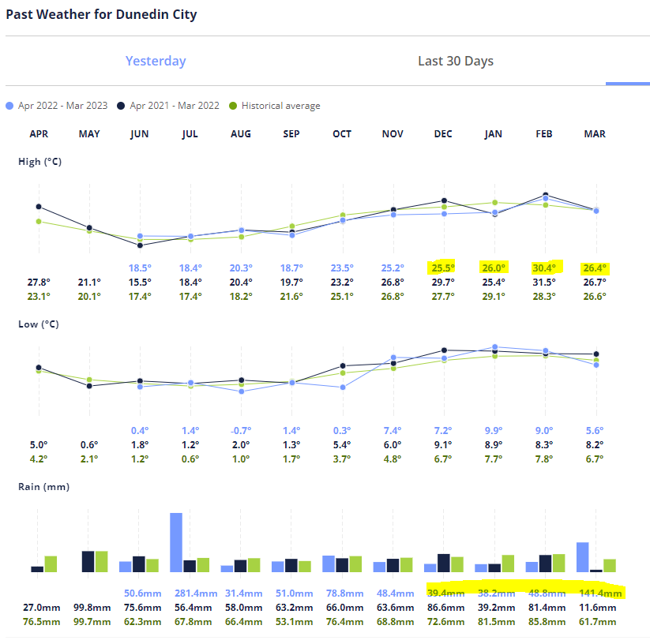Click the green Historical average legend dot
The image size is (650, 644).
[x=233, y=106]
